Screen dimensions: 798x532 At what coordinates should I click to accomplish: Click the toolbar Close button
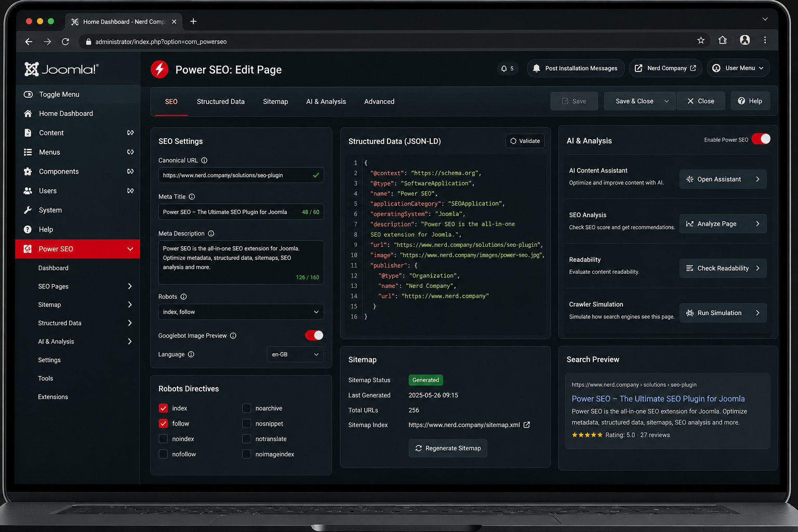click(x=701, y=101)
